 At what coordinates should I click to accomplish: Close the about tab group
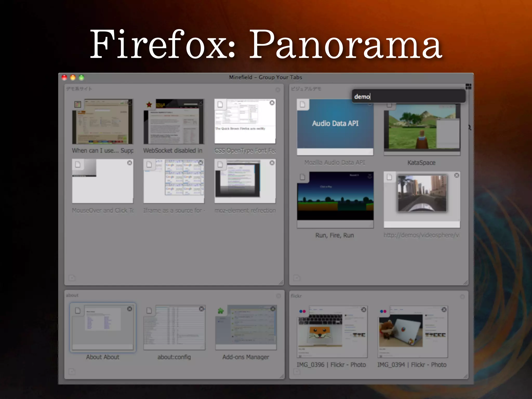tap(278, 296)
